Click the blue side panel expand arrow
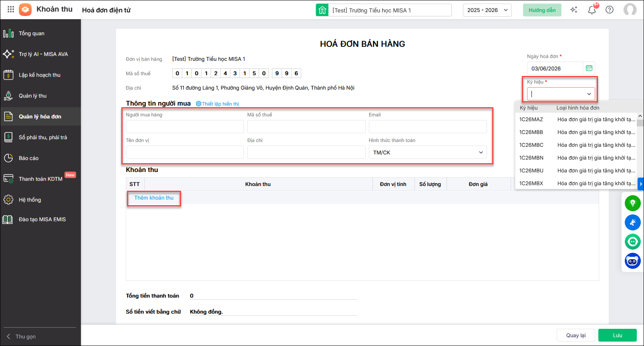 click(x=641, y=184)
